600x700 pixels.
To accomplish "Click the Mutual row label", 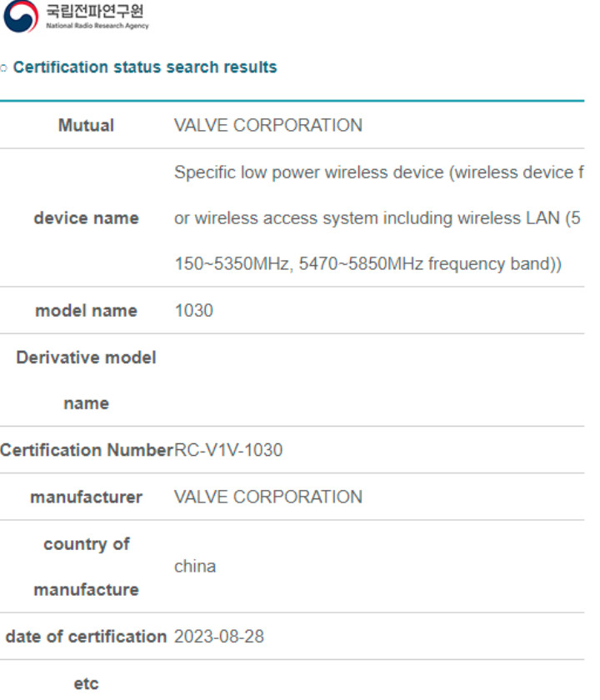I will pyautogui.click(x=86, y=125).
